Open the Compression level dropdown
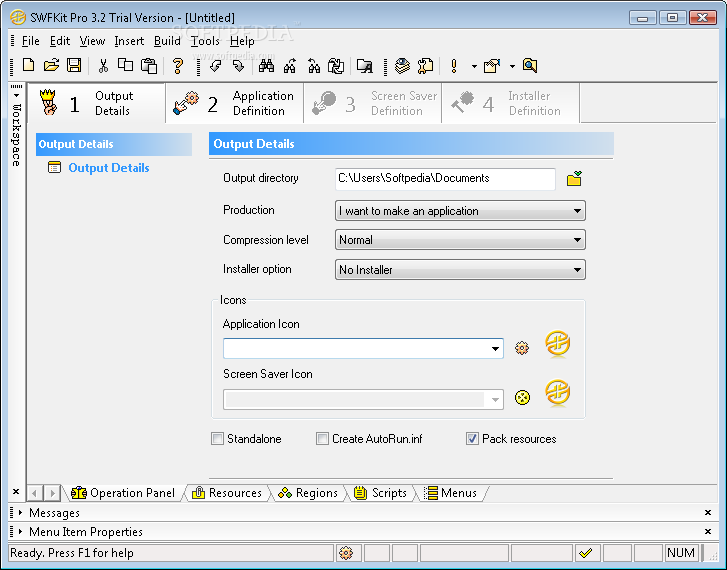Image resolution: width=727 pixels, height=570 pixels. click(x=460, y=240)
